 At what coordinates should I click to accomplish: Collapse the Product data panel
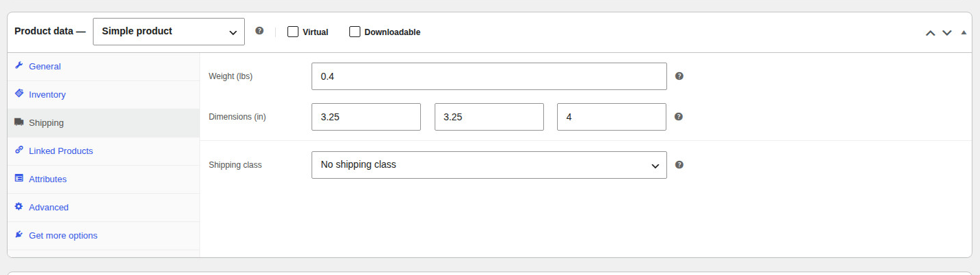(963, 32)
